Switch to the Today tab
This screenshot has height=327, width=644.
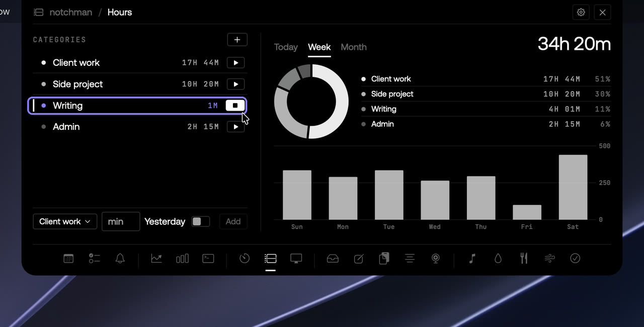point(286,47)
